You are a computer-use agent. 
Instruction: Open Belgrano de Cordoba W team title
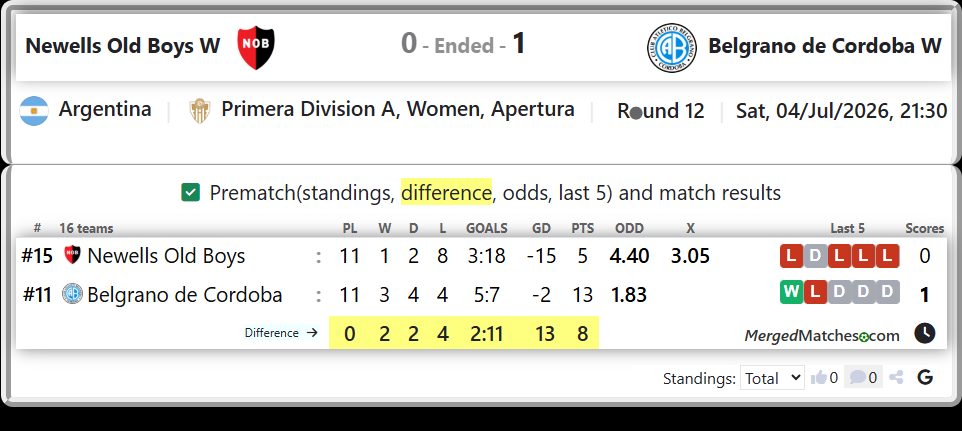point(825,46)
